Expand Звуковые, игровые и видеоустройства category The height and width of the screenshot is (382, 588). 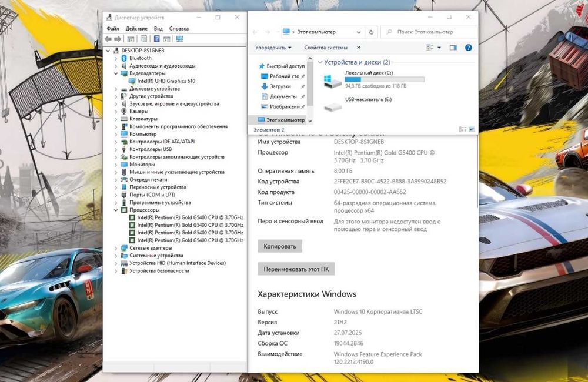coord(116,104)
